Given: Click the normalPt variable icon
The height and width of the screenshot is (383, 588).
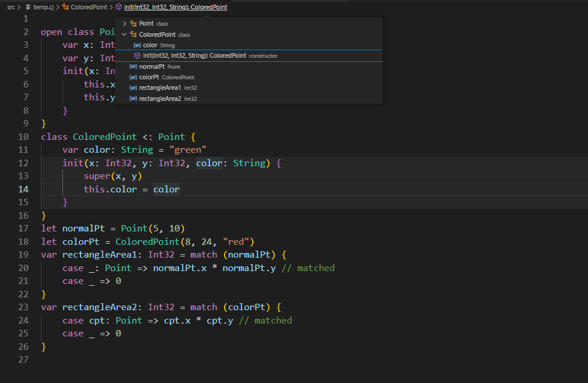Looking at the screenshot, I should click(x=133, y=67).
